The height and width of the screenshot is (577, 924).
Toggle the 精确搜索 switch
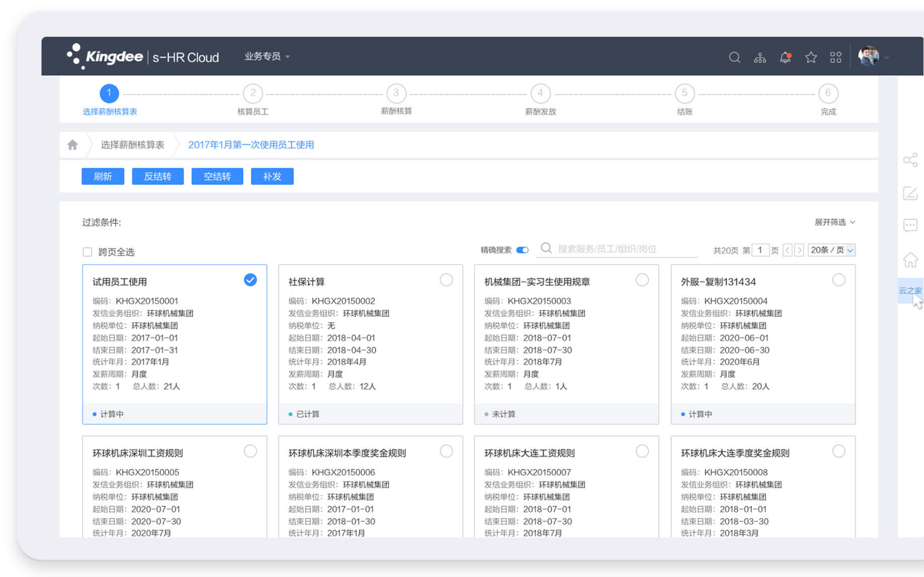click(x=522, y=250)
